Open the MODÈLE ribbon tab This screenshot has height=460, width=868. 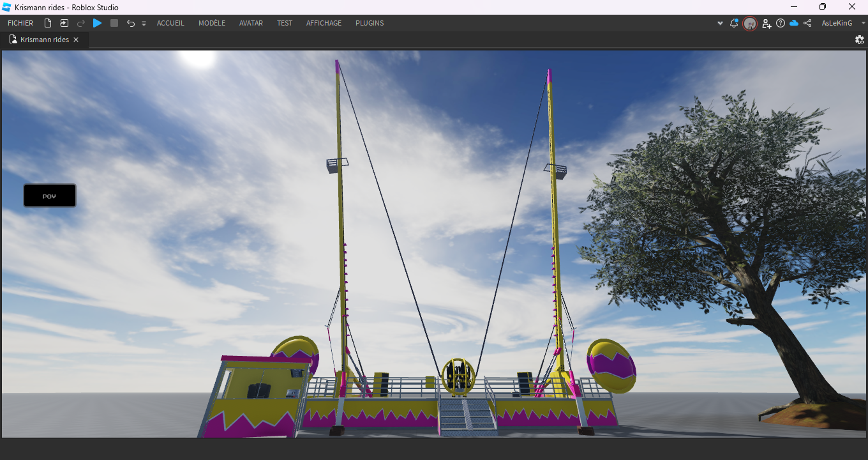(x=212, y=23)
